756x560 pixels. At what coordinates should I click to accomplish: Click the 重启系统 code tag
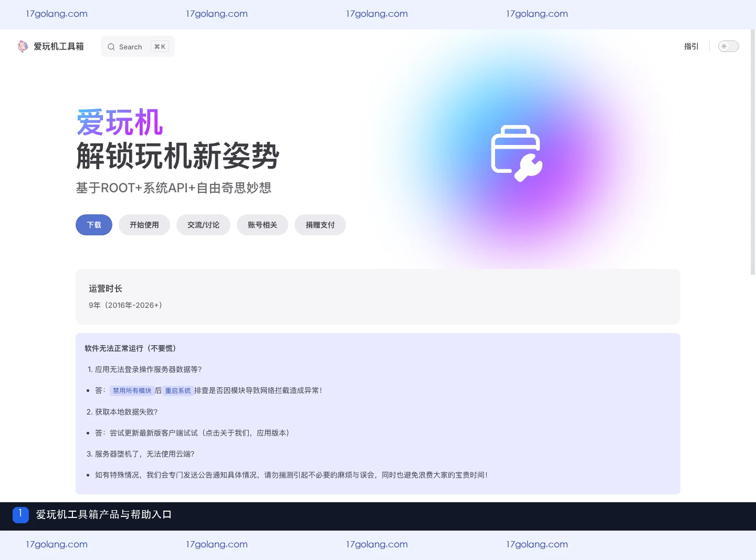178,391
